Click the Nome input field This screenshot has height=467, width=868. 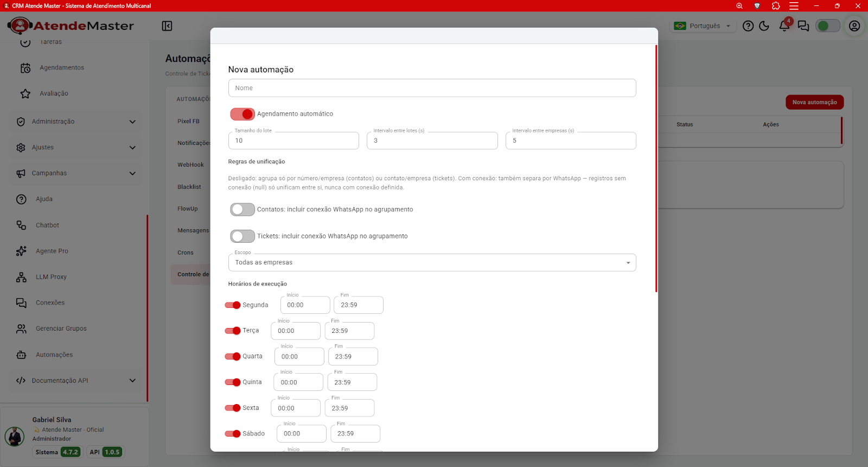[432, 88]
